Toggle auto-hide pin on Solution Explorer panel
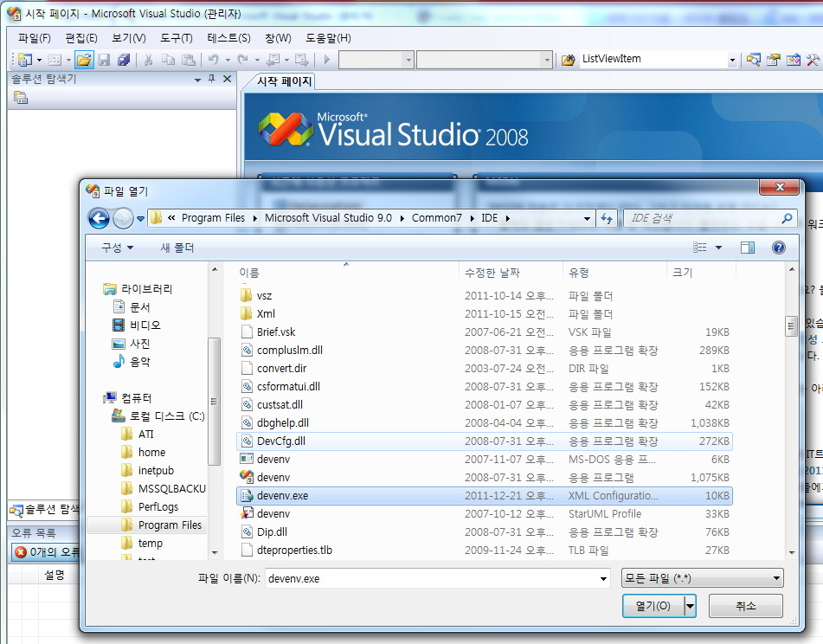 click(212, 79)
